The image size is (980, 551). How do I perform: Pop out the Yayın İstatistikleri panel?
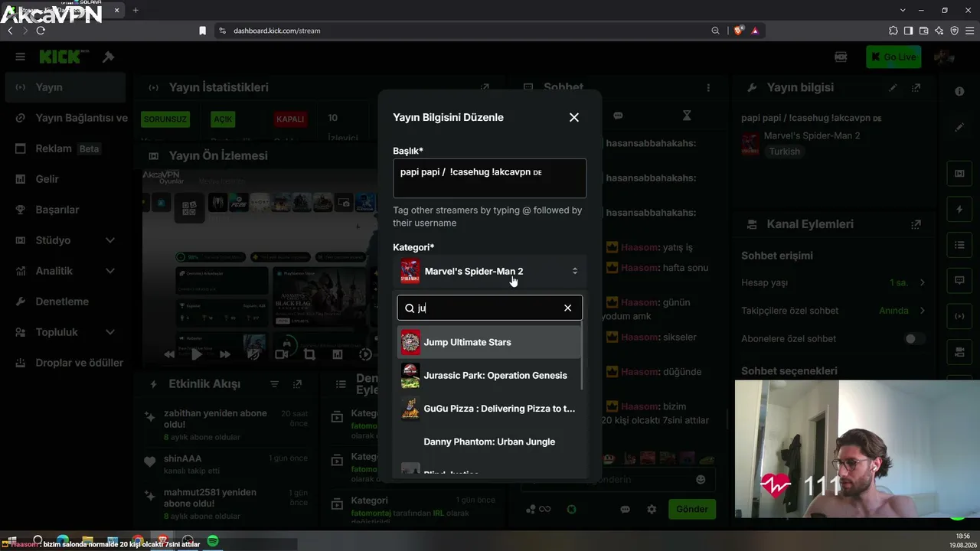click(x=485, y=88)
